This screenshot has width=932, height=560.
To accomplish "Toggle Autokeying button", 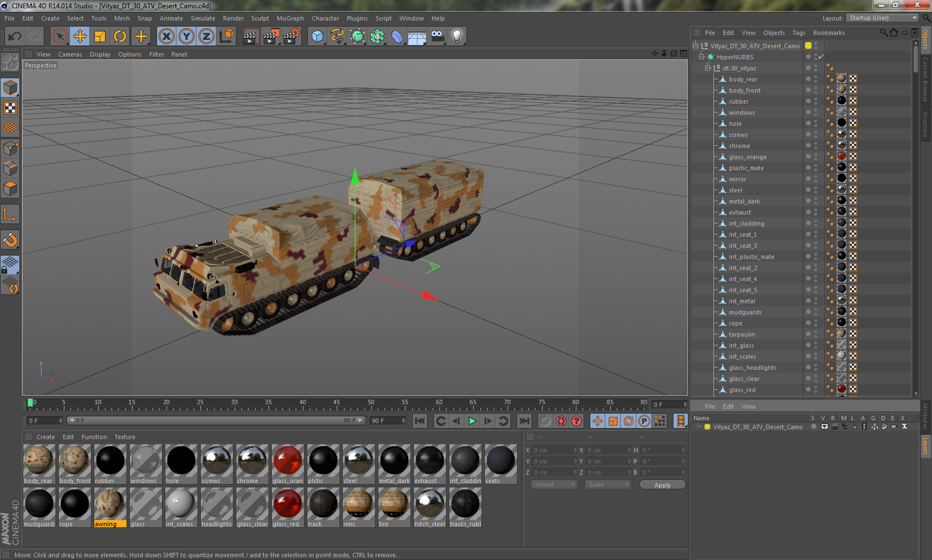I will click(561, 421).
